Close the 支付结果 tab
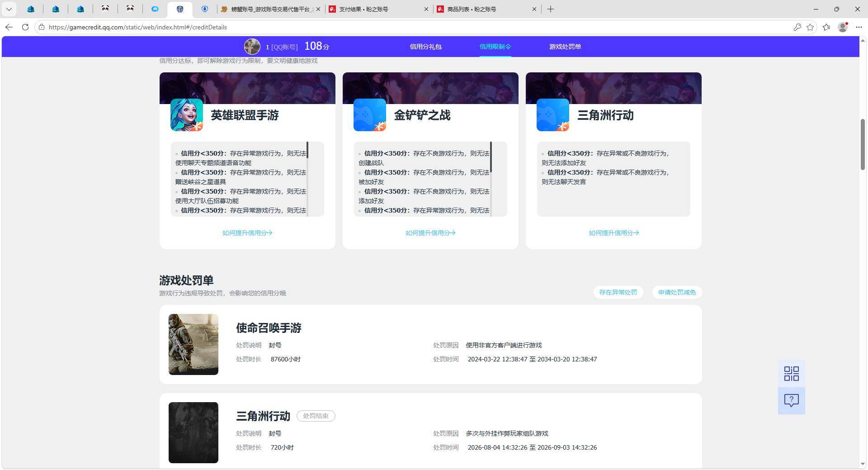Viewport: 868px width, 470px height. [x=426, y=9]
